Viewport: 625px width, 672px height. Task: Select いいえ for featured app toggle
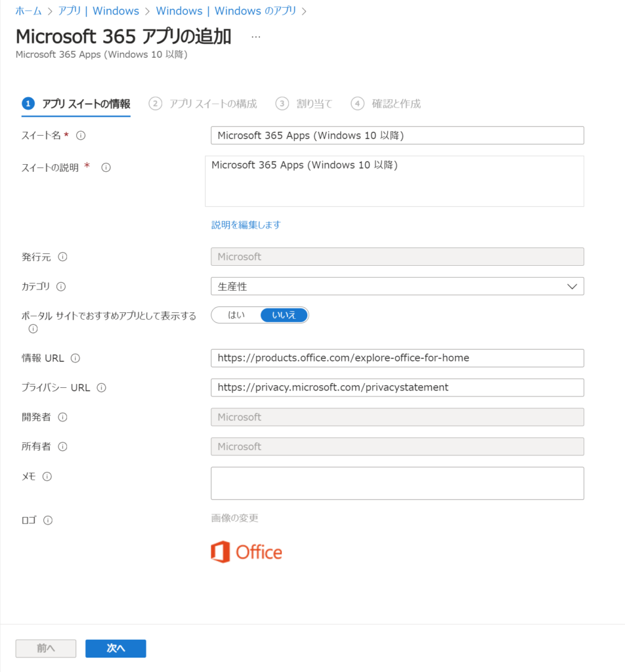point(284,315)
